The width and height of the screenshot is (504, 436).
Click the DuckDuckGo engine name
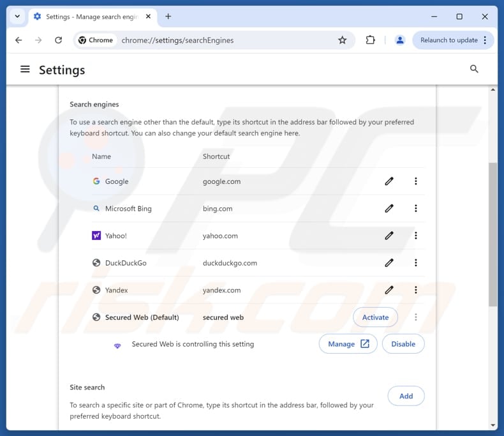point(126,263)
